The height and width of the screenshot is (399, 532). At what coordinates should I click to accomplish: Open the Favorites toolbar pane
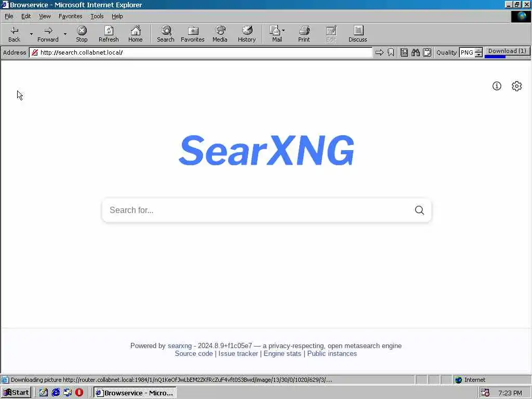(x=192, y=34)
